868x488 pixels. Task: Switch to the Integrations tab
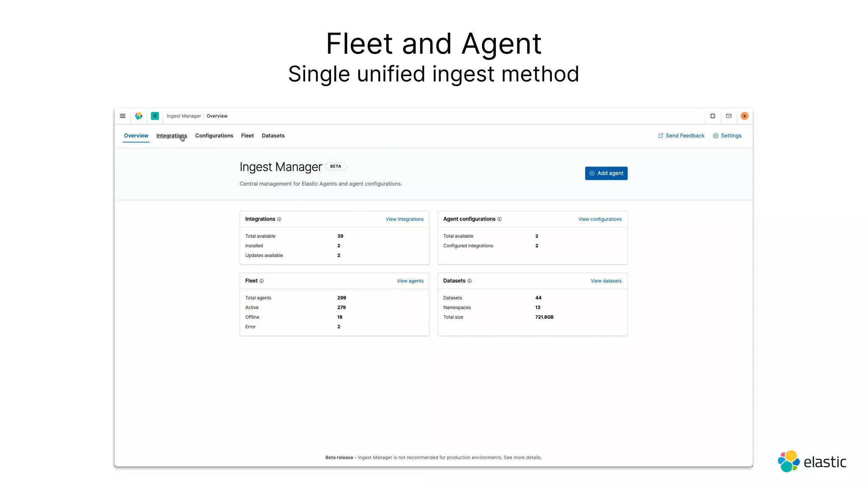click(x=172, y=136)
